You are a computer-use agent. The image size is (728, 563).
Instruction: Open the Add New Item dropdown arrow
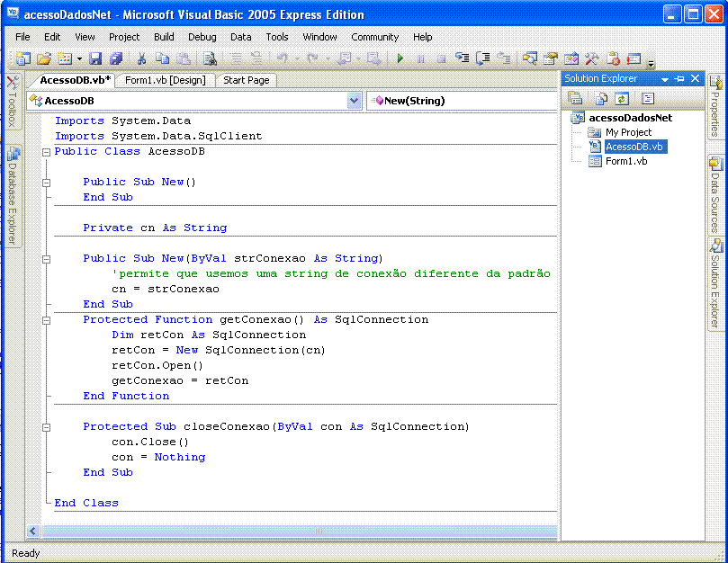[x=79, y=59]
